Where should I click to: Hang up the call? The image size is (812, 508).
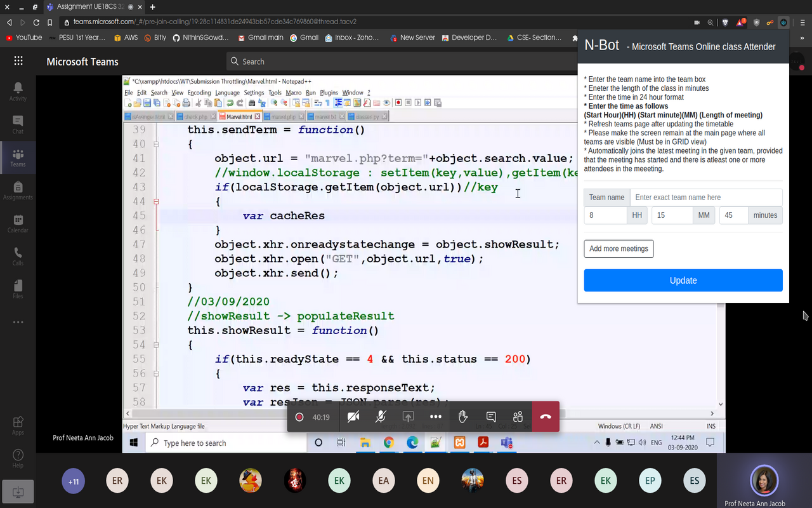(x=546, y=417)
